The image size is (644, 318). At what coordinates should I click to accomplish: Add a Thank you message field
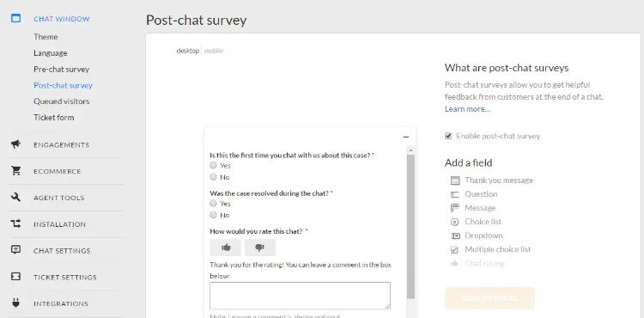(x=499, y=180)
